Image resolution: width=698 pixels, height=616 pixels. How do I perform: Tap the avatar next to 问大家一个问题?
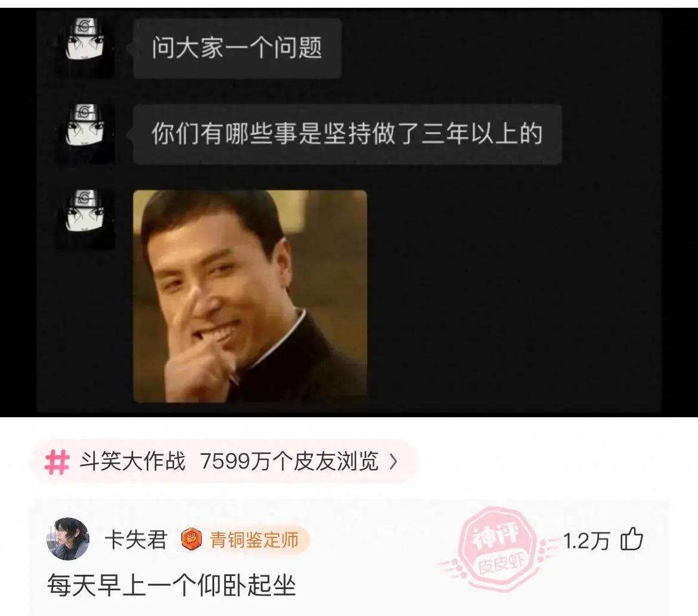tap(85, 48)
